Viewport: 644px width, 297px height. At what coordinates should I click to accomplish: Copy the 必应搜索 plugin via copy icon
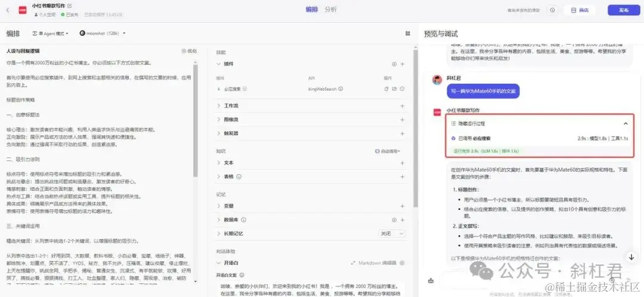click(x=386, y=89)
